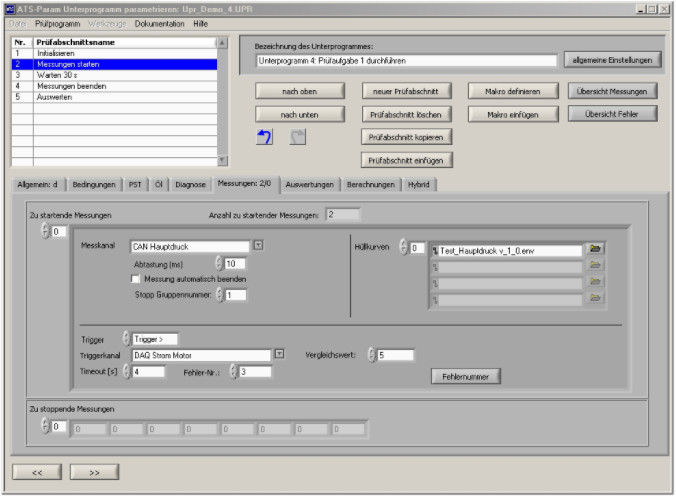Open folder icon for Test_Hauptdruck envelope file

595,249
